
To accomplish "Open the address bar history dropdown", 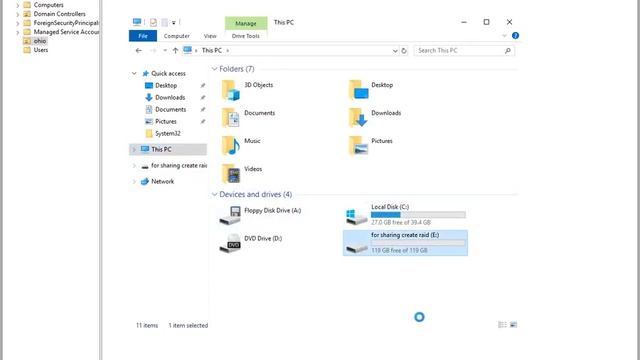I will tap(395, 51).
